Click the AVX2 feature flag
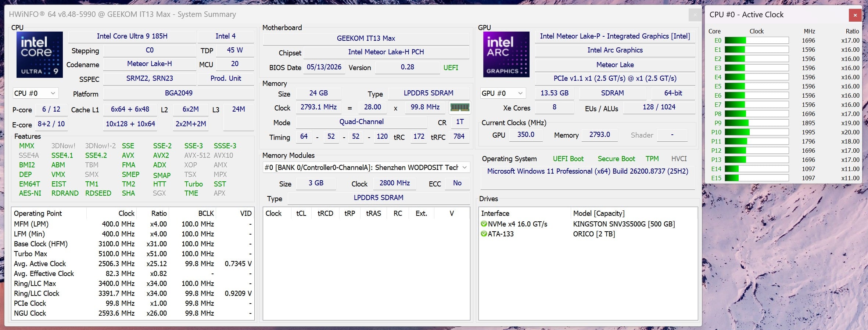868x330 pixels. 161,156
